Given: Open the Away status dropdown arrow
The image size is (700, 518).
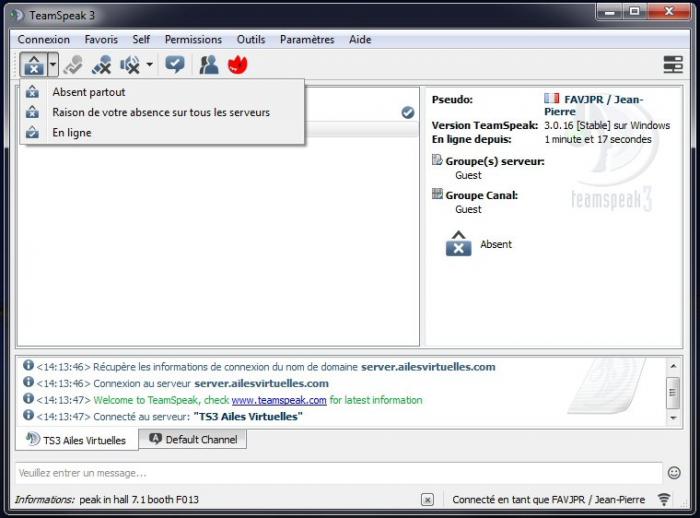Looking at the screenshot, I should (x=53, y=65).
